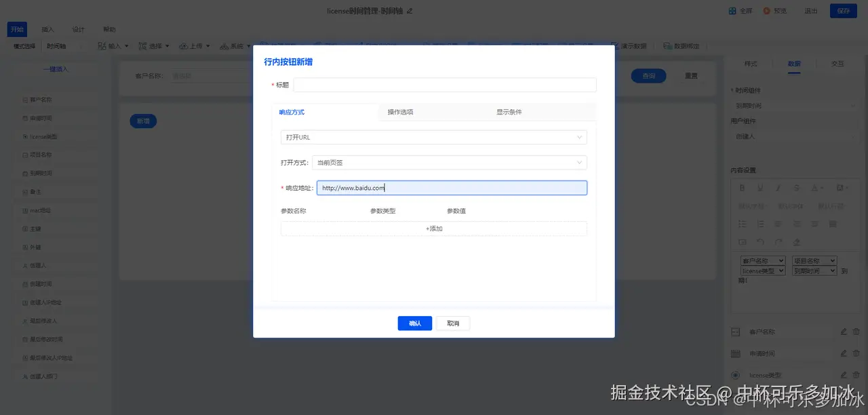Toggle italic formatting in the content settings
The width and height of the screenshot is (868, 415).
pos(778,188)
